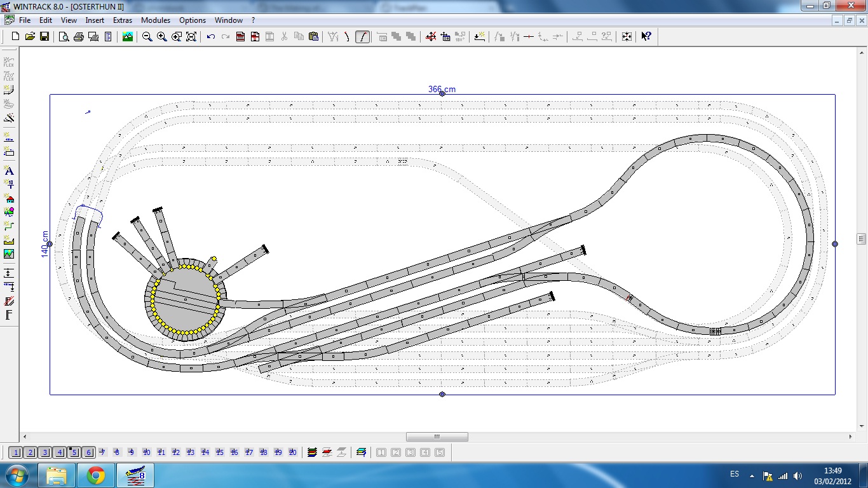
Task: Click the horizontal scrollbar thumb
Action: pos(437,437)
